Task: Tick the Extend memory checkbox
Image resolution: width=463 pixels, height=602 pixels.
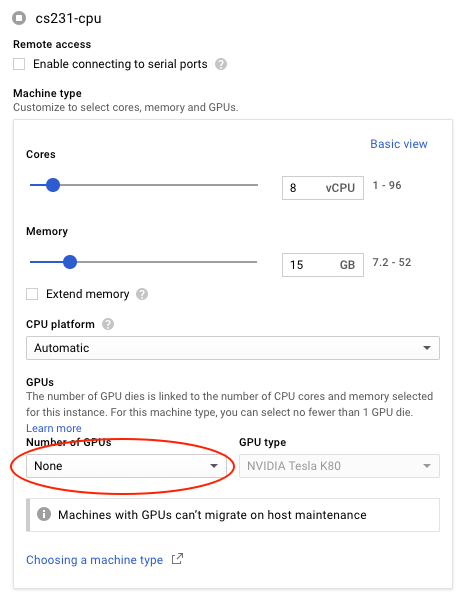Action: [32, 294]
